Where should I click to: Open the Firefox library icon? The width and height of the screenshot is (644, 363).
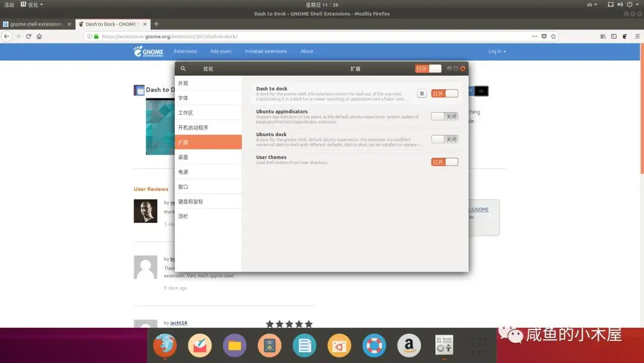(603, 36)
